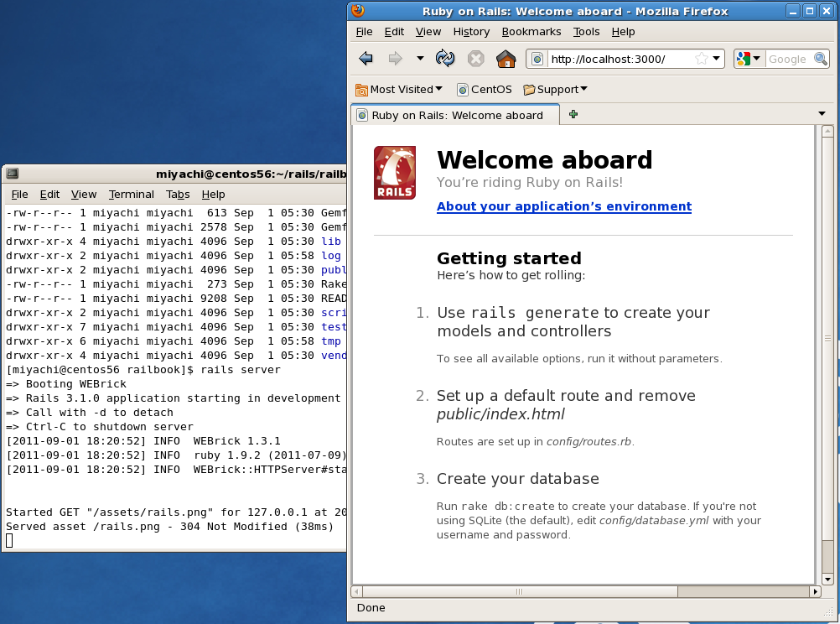Open the search engine selector dropdown arrow

click(756, 58)
